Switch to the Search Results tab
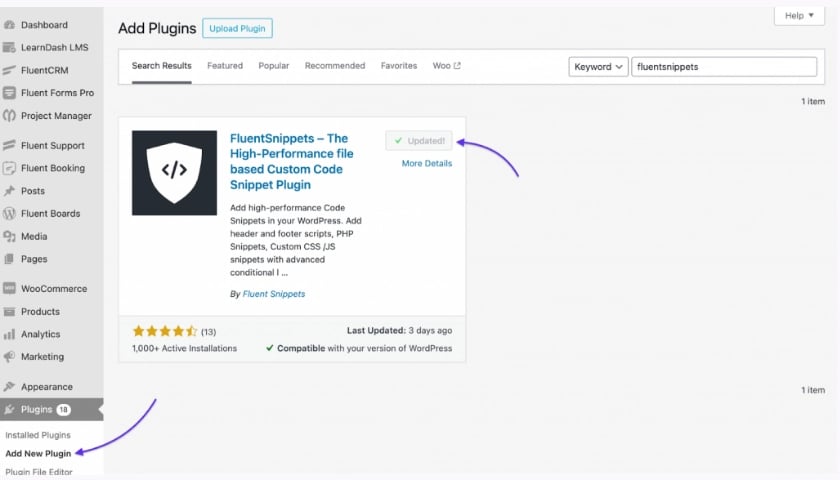 point(161,66)
